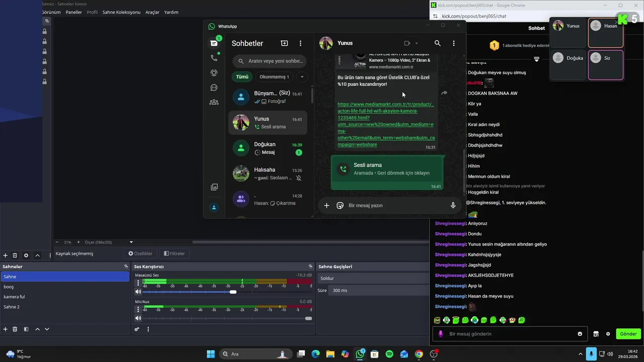Click the attach plus icon in WhatsApp
Viewport: 644px width, 362px height.
[x=327, y=205]
